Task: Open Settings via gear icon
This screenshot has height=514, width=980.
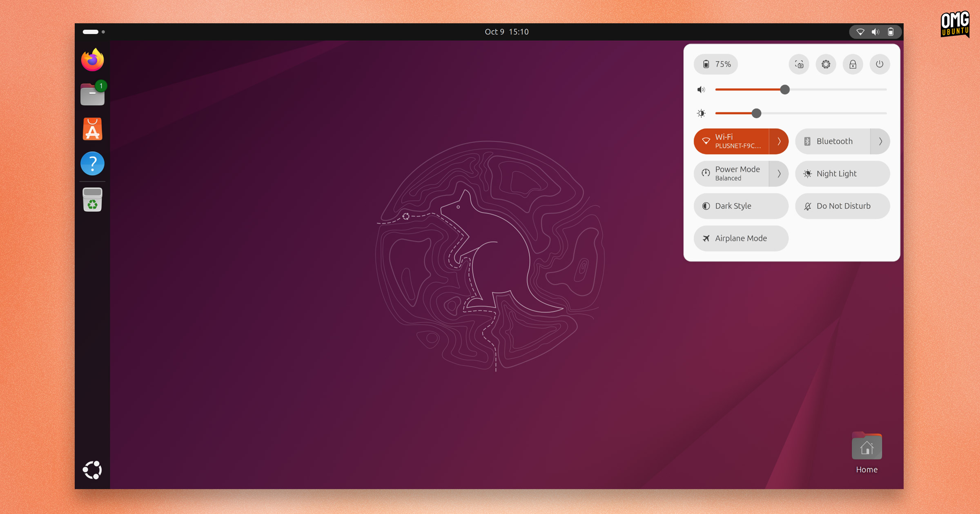Action: pos(826,64)
